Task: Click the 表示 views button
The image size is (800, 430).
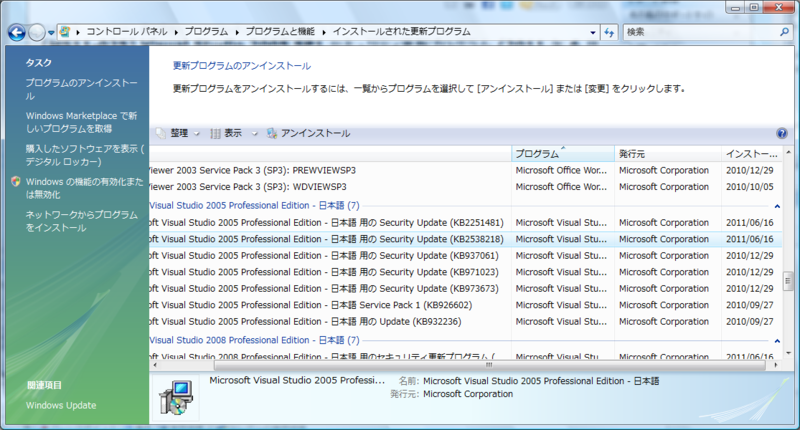Action: click(x=228, y=133)
